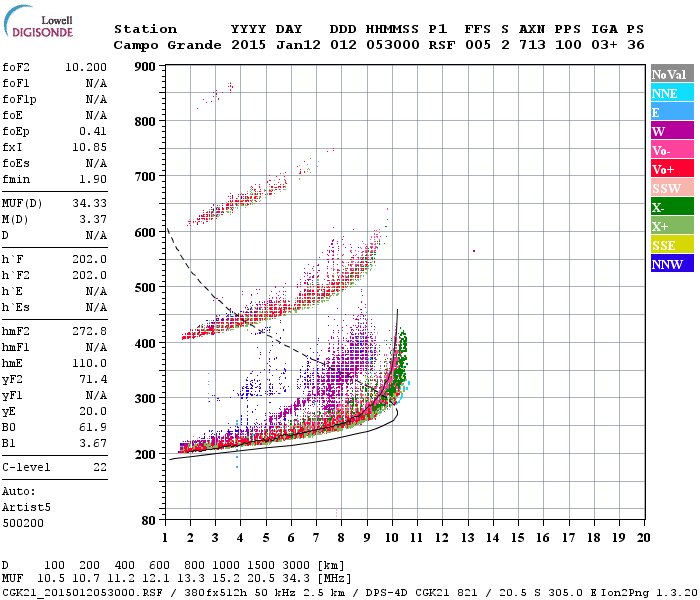Screen dimensions: 700x600
Task: Select the X+ light green legend swatch
Action: coord(672,225)
